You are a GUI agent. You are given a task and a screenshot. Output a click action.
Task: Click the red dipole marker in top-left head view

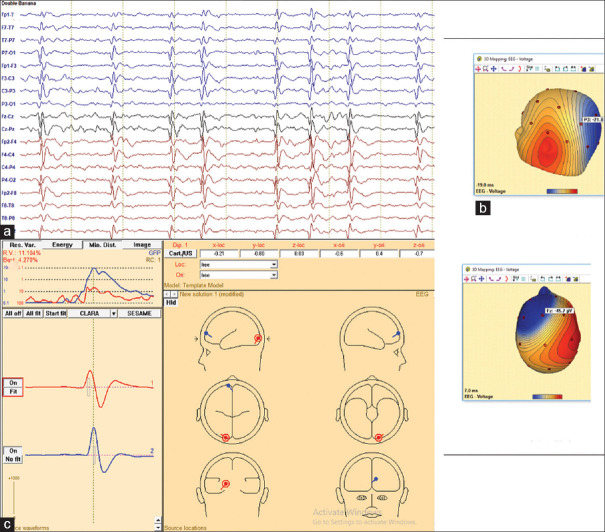pyautogui.click(x=257, y=339)
